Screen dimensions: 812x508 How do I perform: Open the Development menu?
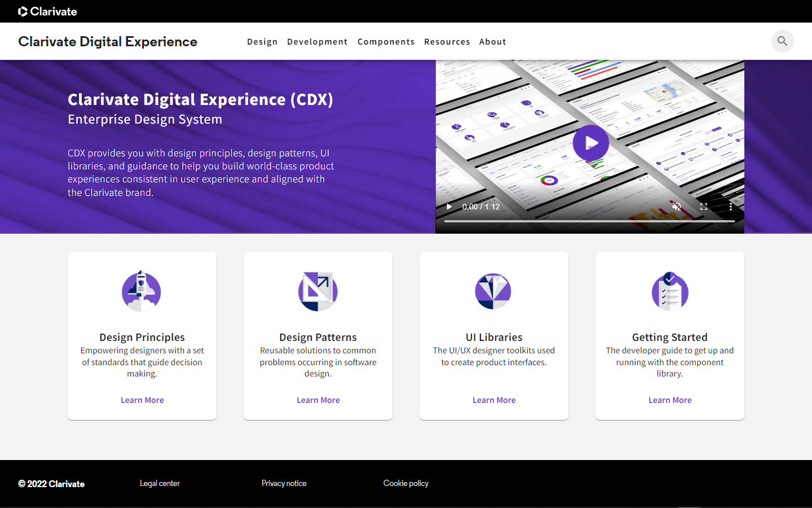tap(317, 42)
